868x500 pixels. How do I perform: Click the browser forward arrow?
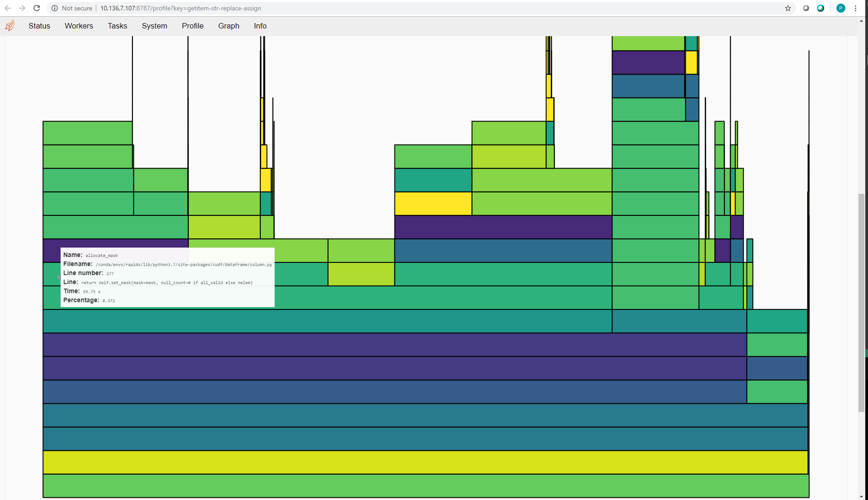tap(22, 8)
